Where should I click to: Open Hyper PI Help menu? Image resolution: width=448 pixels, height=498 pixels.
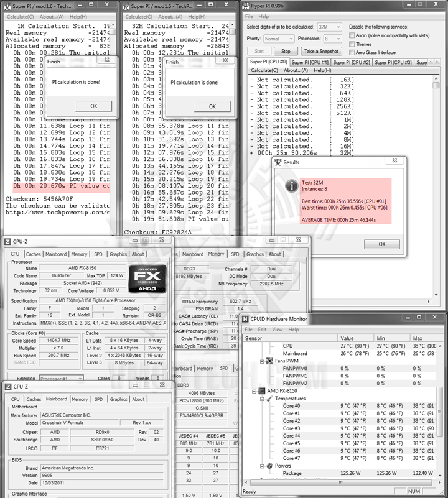[x=264, y=17]
